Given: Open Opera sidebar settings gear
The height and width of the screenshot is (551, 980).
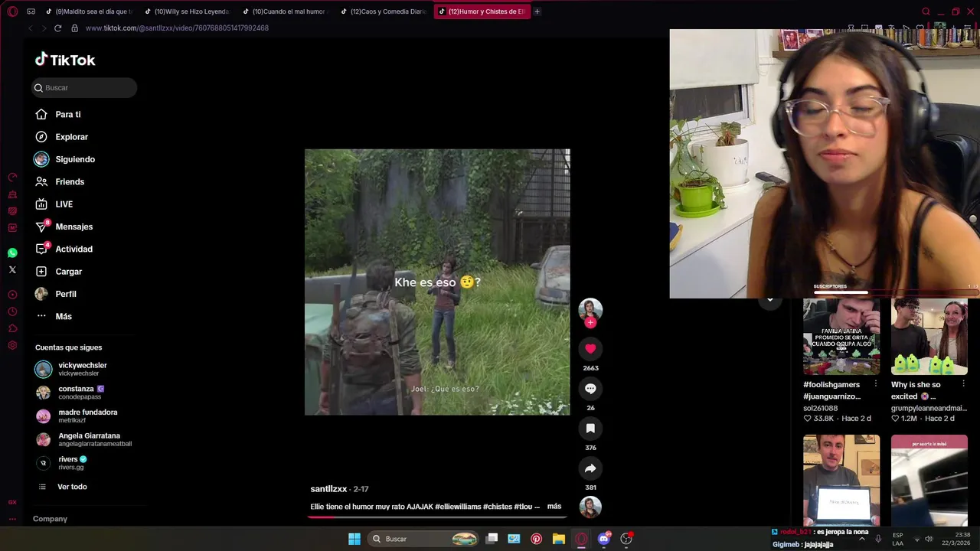Looking at the screenshot, I should click(x=12, y=345).
